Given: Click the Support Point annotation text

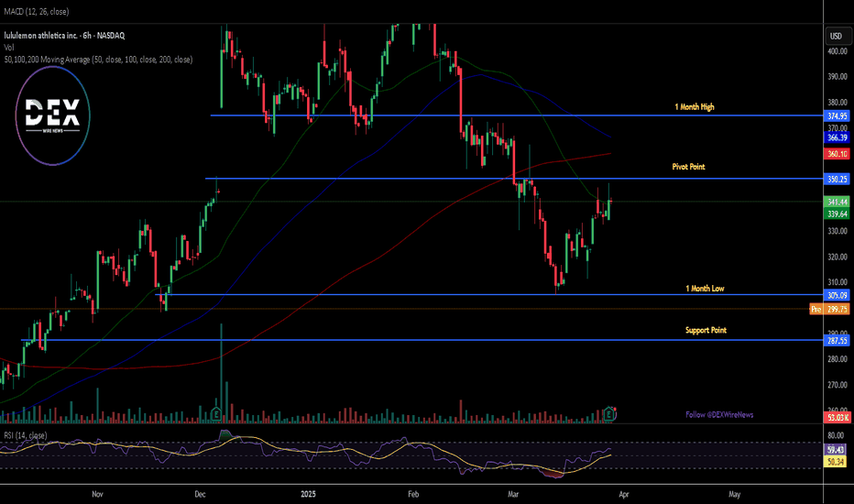Looking at the screenshot, I should click(x=706, y=330).
